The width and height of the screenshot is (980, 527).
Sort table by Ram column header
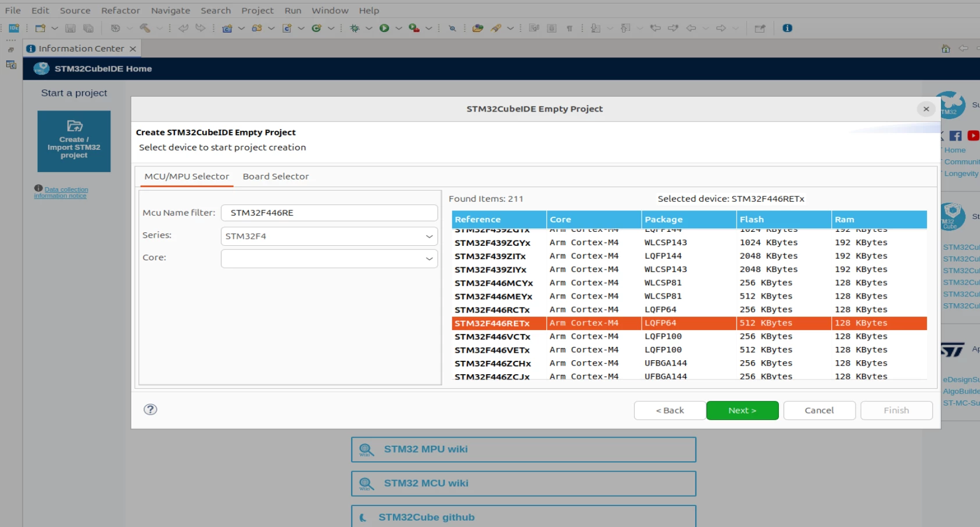[879, 220]
